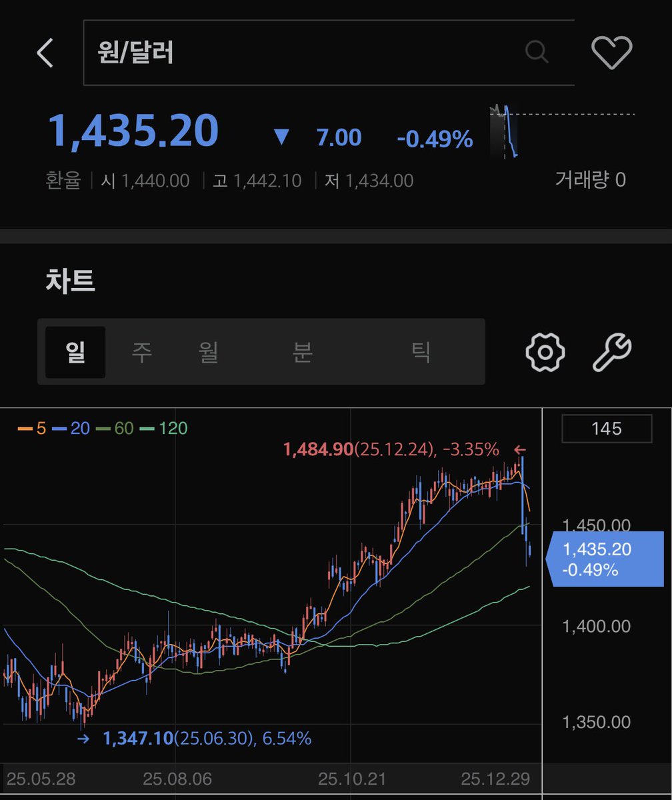The image size is (672, 800).
Task: Click the high marker 1,484.90 label
Action: coord(391,450)
